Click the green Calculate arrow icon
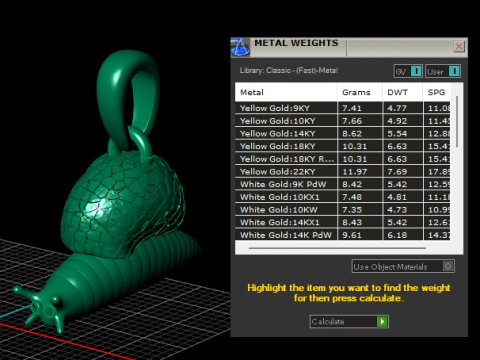The height and width of the screenshot is (360, 480). (382, 322)
